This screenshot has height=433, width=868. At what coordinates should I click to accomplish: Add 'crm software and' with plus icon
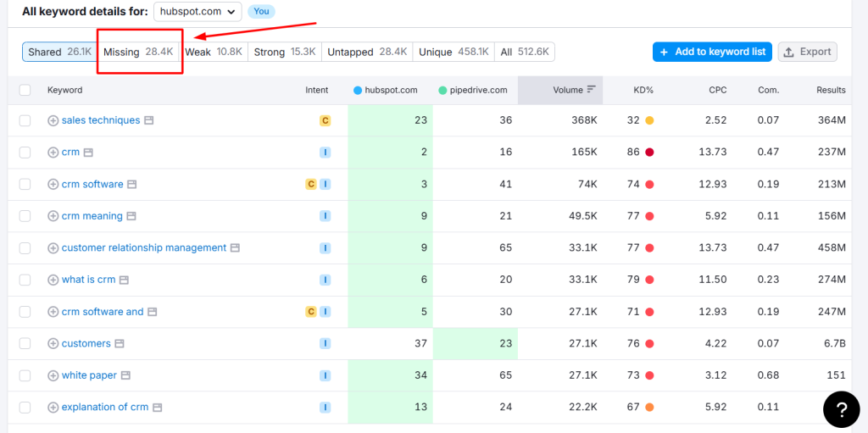pos(53,312)
